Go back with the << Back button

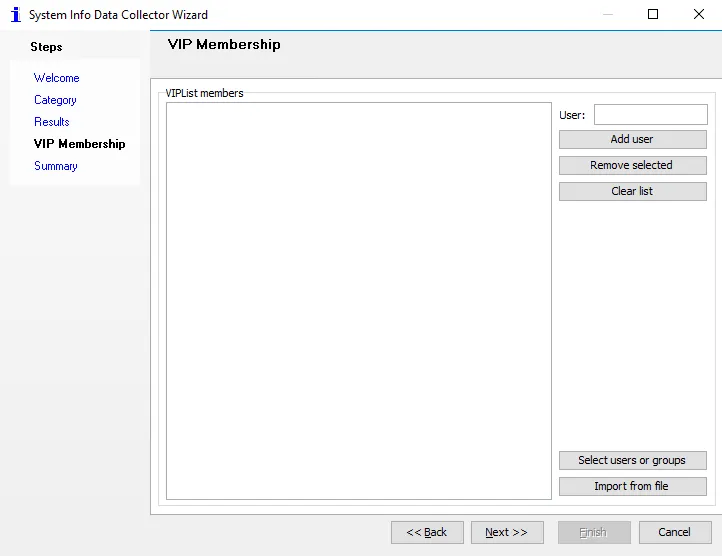point(427,533)
